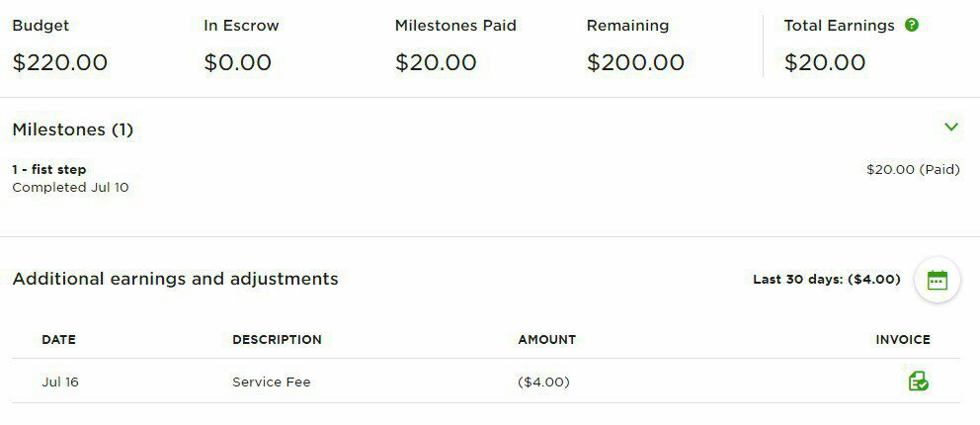
Task: Click the In Escrow $0.00 value
Action: point(237,62)
